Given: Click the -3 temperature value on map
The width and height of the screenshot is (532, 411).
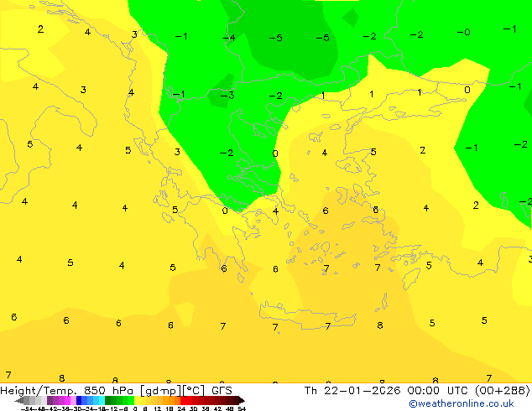Looking at the screenshot, I should (x=227, y=96).
